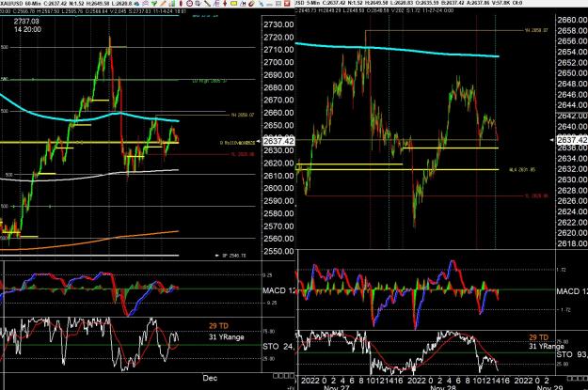Select the MACD label on right chart
Viewport: 588px width, 390px height.
point(572,291)
